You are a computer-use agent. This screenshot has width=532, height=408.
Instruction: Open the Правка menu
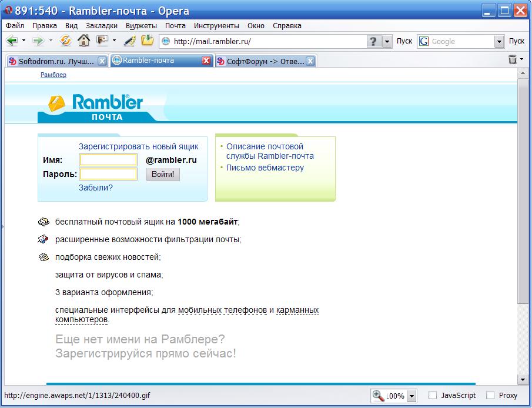tap(45, 26)
